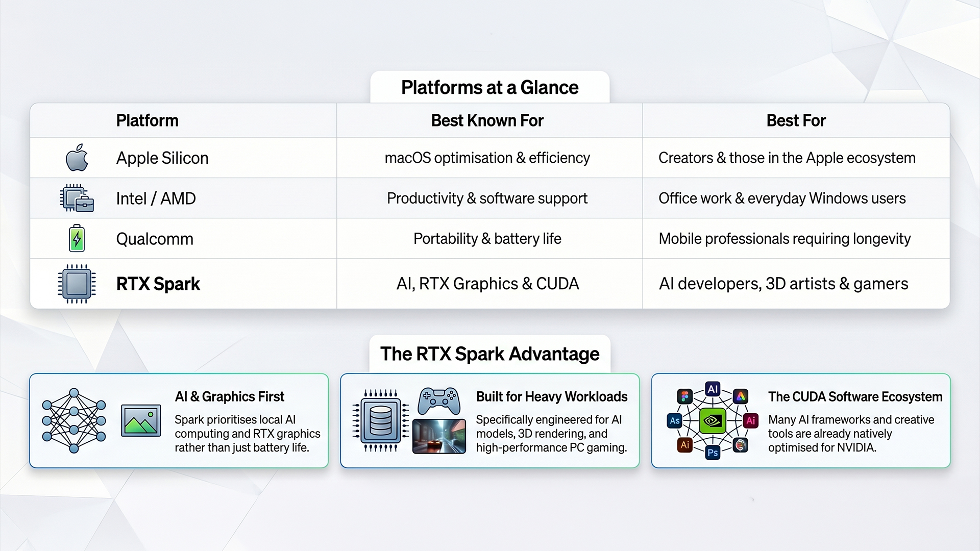980x551 pixels.
Task: Click the Best Known For column header
Action: pos(487,120)
